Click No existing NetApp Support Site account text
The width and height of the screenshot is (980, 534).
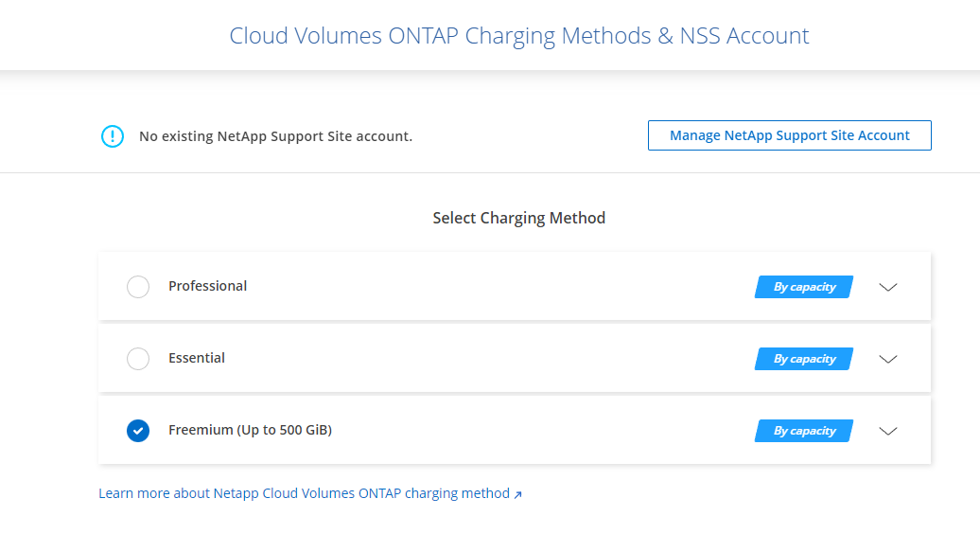pyautogui.click(x=275, y=136)
